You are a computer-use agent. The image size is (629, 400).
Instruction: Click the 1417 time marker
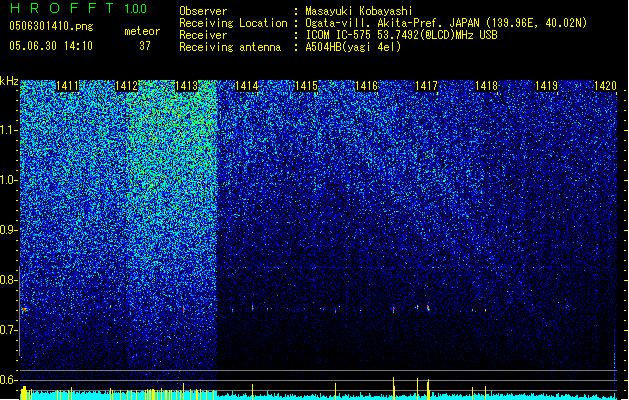click(x=426, y=86)
